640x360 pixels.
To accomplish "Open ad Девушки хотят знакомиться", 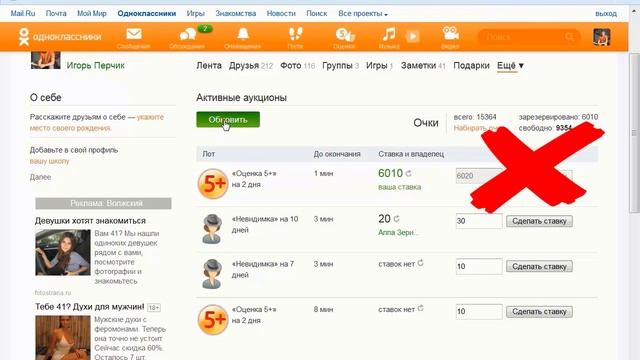I will pyautogui.click(x=90, y=221).
